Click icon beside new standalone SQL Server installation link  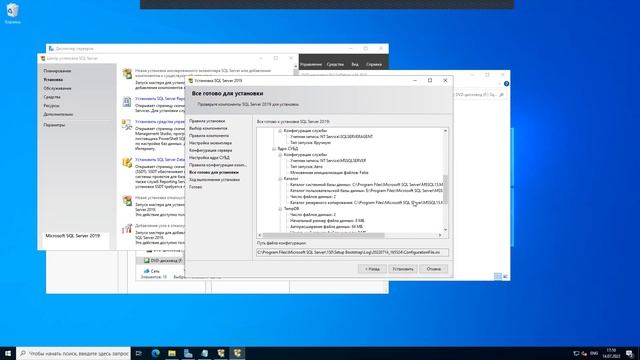[127, 73]
